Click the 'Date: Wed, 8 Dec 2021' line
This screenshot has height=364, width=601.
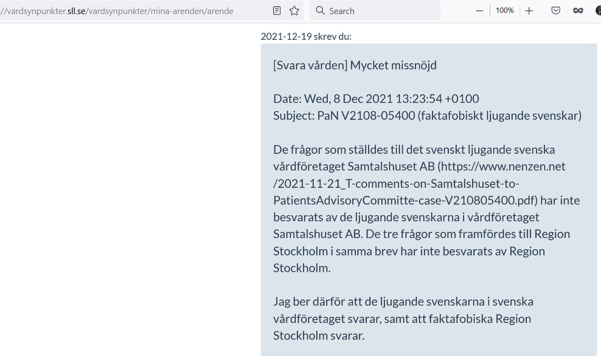[x=376, y=99]
